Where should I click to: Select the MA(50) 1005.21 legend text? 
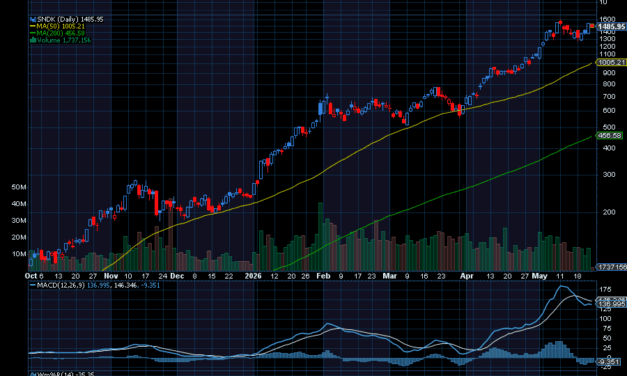tap(61, 26)
